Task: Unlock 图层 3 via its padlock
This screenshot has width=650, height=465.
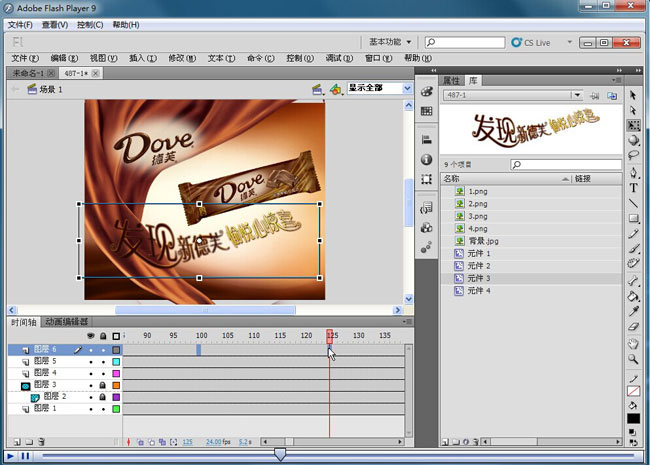Action: (103, 385)
